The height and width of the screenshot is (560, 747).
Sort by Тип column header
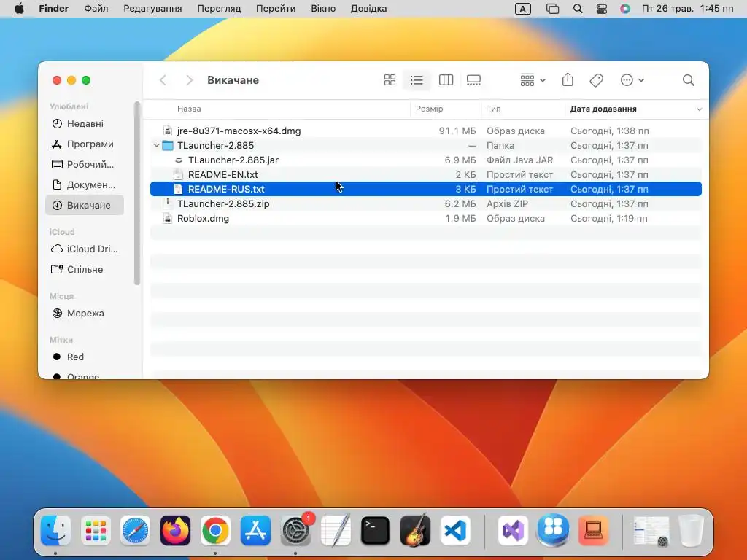click(x=494, y=109)
